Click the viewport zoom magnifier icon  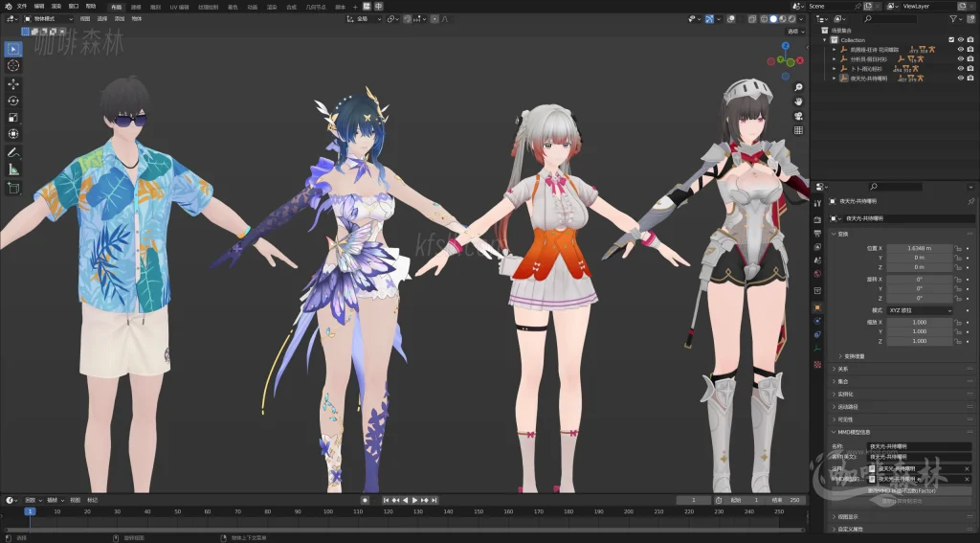798,87
